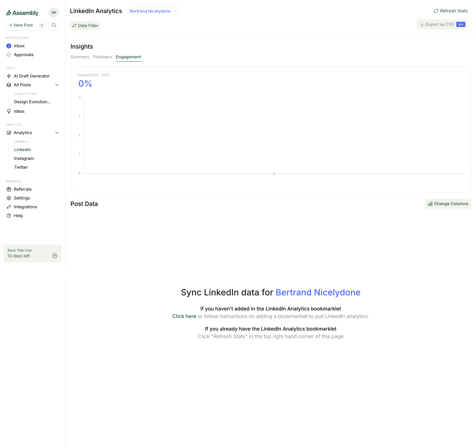Click the AI Draft Generator lightning icon
Image resolution: width=476 pixels, height=448 pixels.
[9, 76]
